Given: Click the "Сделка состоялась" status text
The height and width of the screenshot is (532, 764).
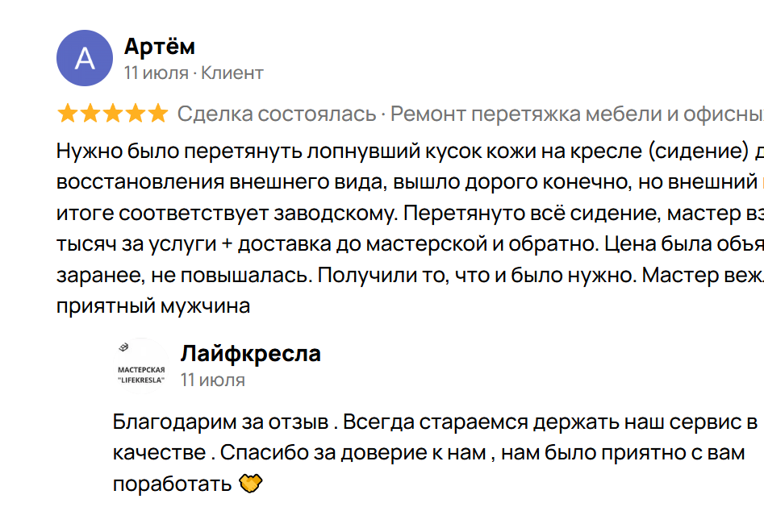Looking at the screenshot, I should pos(277,114).
